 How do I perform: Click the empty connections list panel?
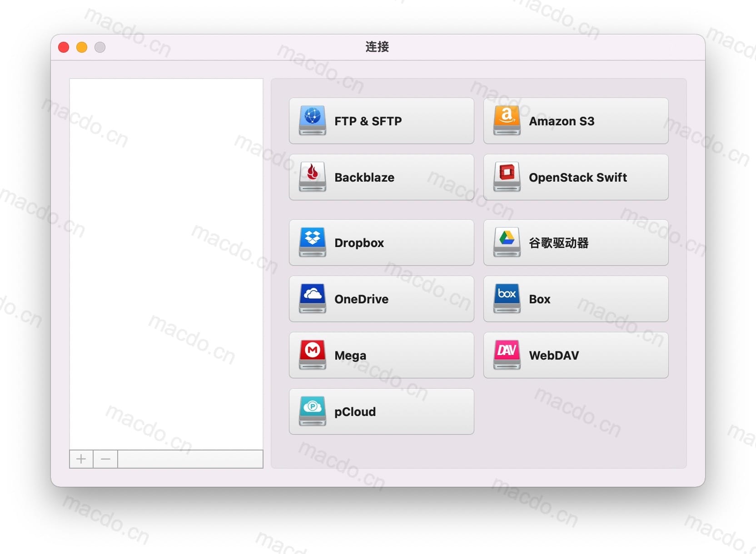(166, 264)
